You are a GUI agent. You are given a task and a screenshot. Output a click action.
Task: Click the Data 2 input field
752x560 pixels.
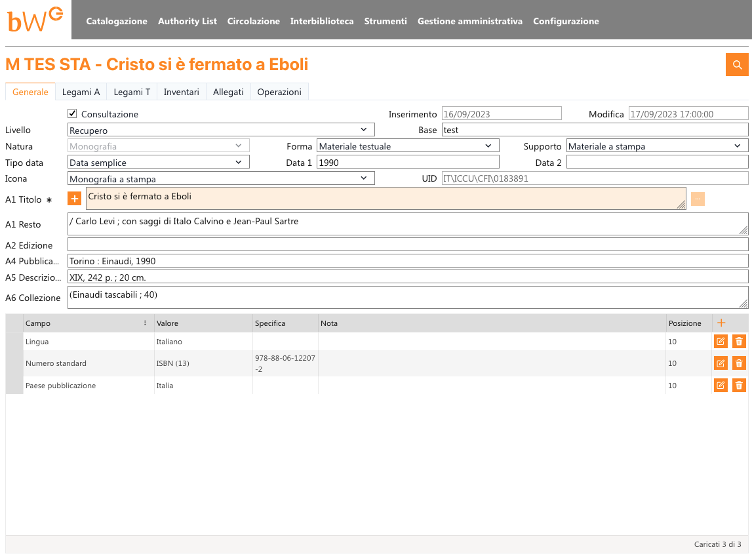pyautogui.click(x=657, y=162)
